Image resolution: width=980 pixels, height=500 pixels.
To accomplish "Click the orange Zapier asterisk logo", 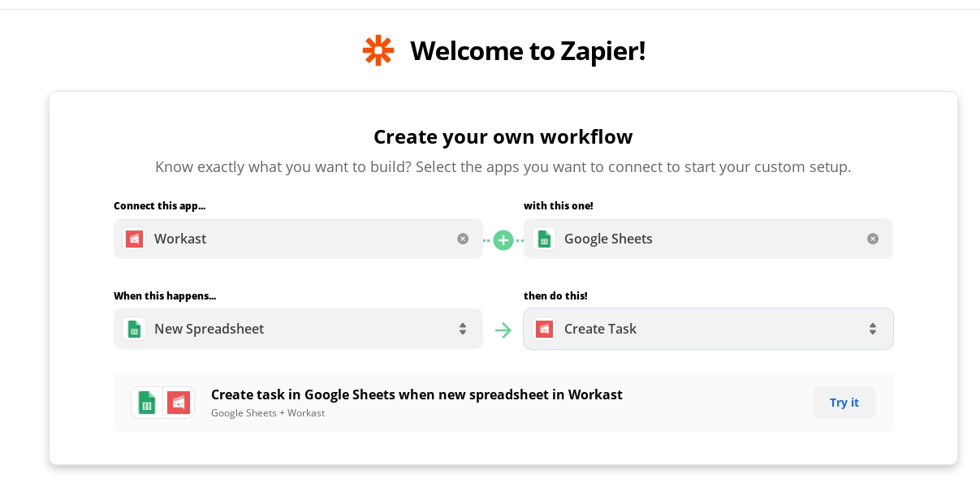I will point(378,50).
